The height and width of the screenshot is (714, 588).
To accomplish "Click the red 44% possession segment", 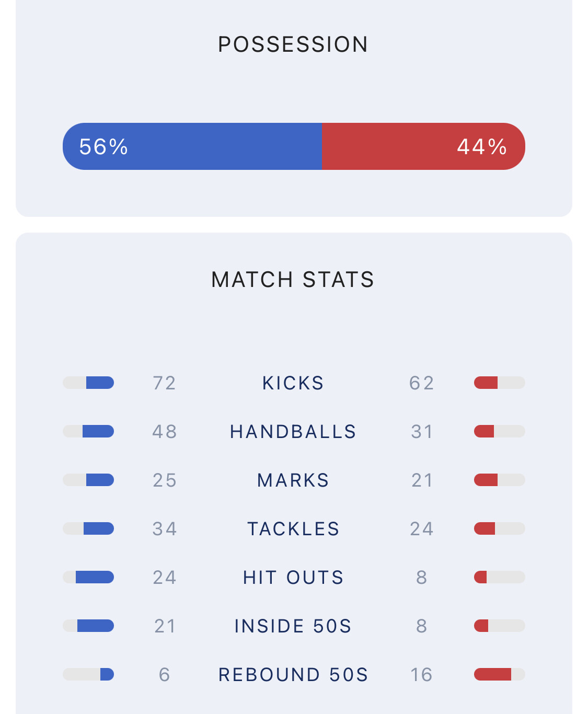I will point(423,146).
